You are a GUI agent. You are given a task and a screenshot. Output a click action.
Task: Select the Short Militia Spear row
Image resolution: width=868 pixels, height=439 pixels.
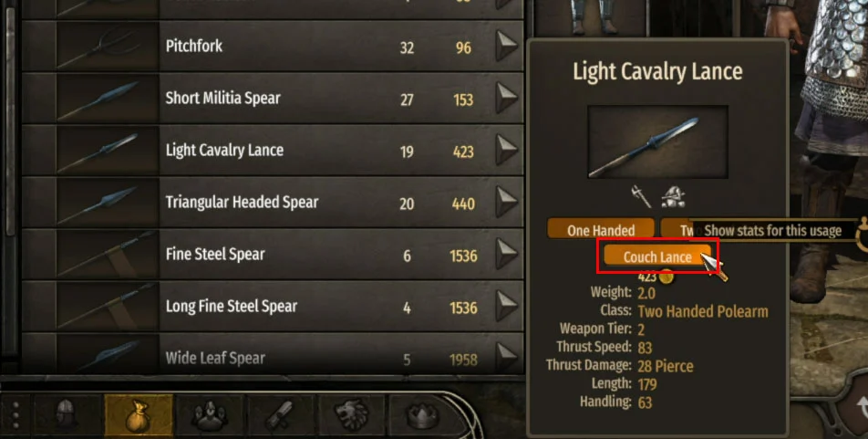[273, 98]
